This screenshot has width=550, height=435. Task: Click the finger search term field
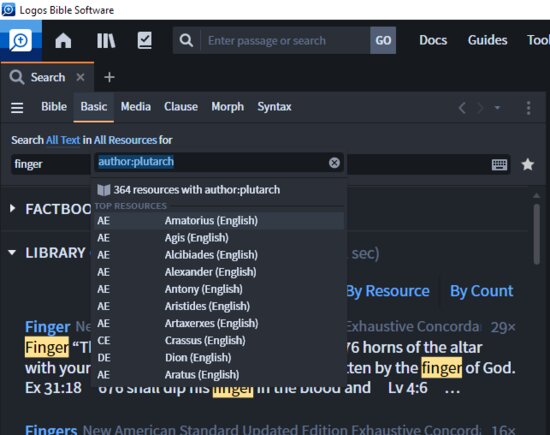tap(51, 164)
